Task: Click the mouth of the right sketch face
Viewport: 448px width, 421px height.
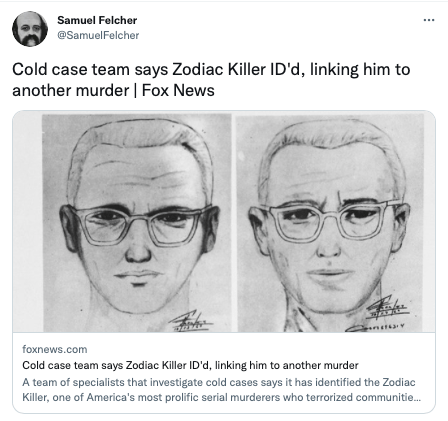Action: pyautogui.click(x=330, y=274)
